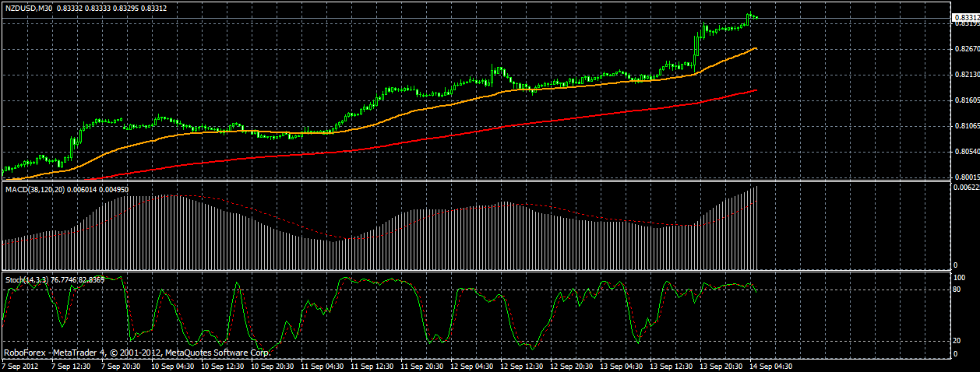The image size is (980, 372).
Task: Click the 13 Sep 04:30 time label
Action: tap(622, 366)
